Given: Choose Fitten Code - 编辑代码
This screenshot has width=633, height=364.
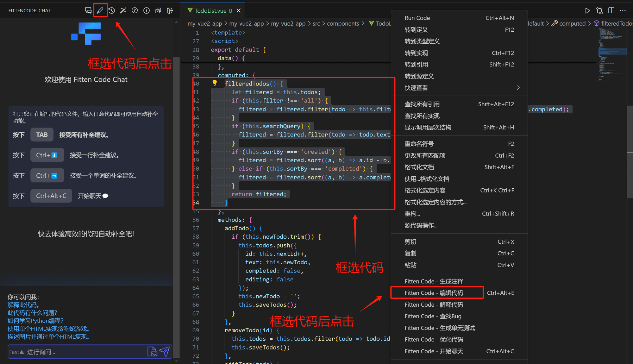Looking at the screenshot, I should 459,293.
